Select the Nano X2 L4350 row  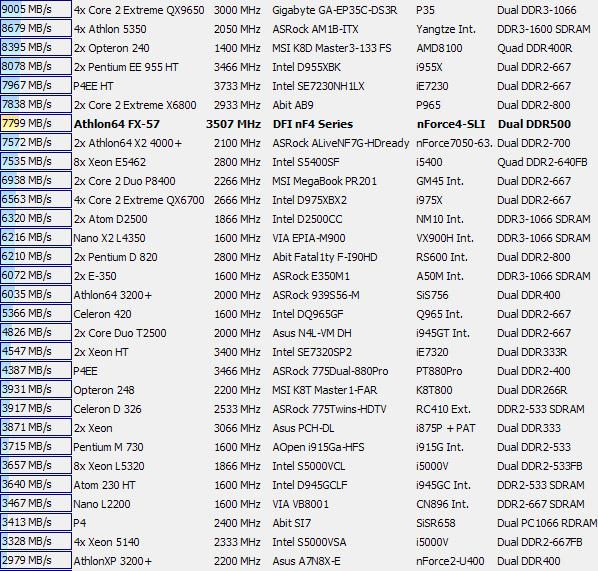click(299, 238)
